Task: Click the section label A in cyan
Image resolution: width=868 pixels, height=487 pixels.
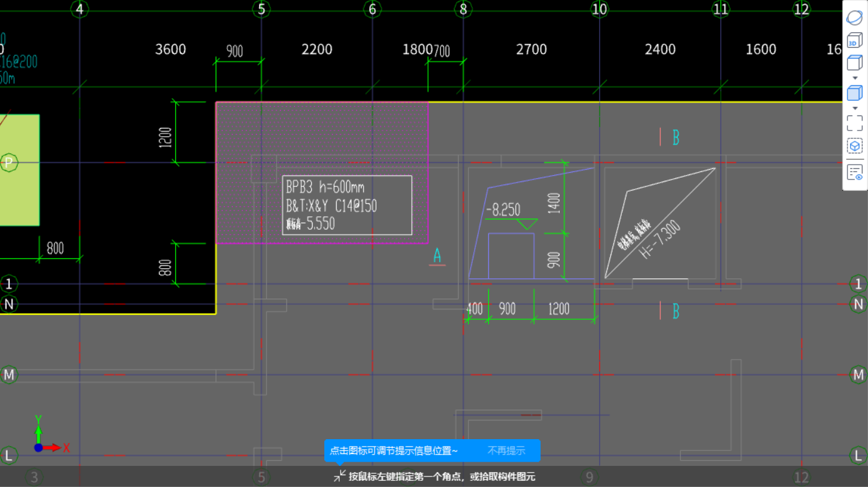Action: (x=437, y=255)
